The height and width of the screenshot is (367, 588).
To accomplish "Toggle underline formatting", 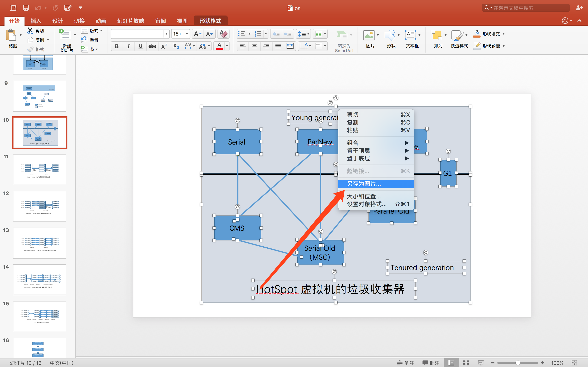I will click(x=140, y=46).
